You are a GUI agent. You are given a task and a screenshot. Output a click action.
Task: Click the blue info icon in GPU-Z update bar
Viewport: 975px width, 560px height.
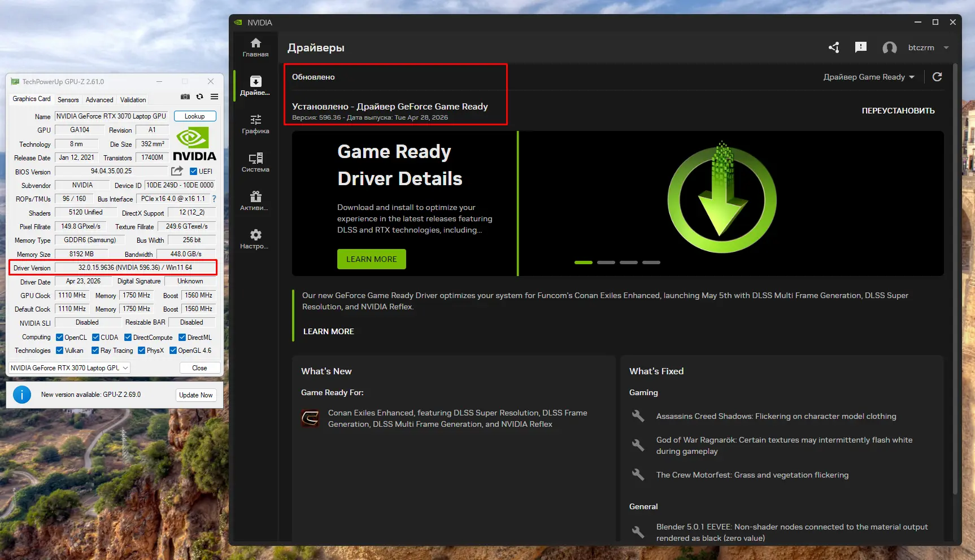click(x=22, y=395)
